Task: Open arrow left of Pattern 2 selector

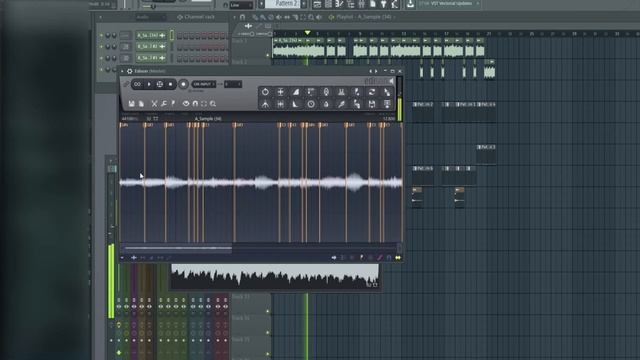Action: click(261, 4)
